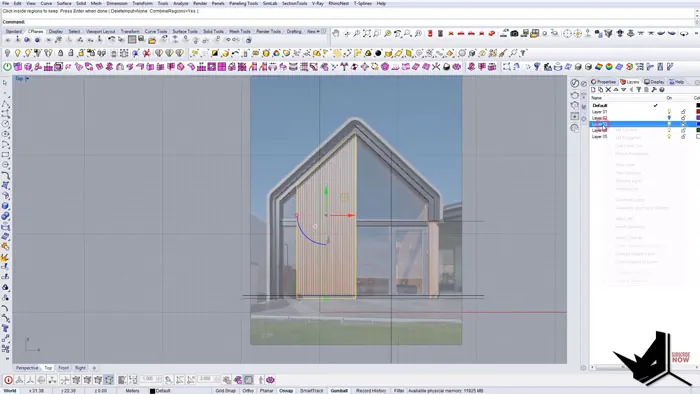This screenshot has height=394, width=700.
Task: Click the Name column header in Layers panel
Action: (x=596, y=98)
